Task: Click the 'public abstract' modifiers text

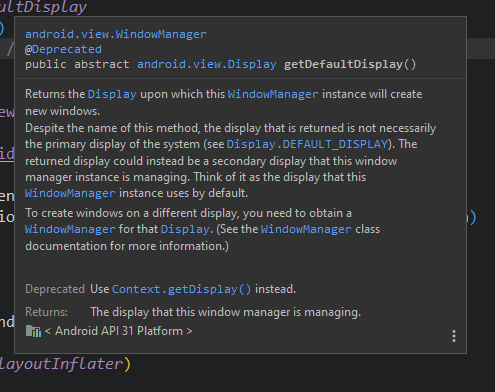Action: tap(77, 64)
